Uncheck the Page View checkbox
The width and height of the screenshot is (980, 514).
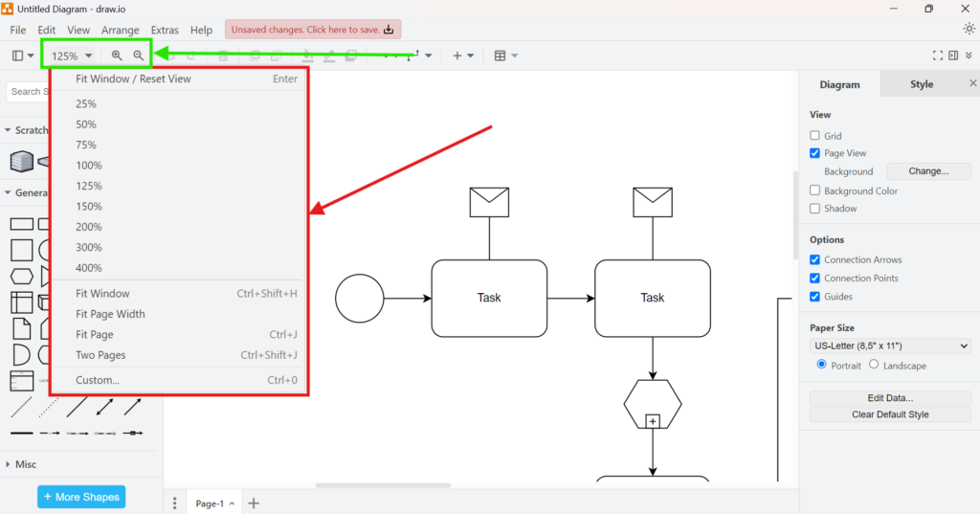point(814,153)
